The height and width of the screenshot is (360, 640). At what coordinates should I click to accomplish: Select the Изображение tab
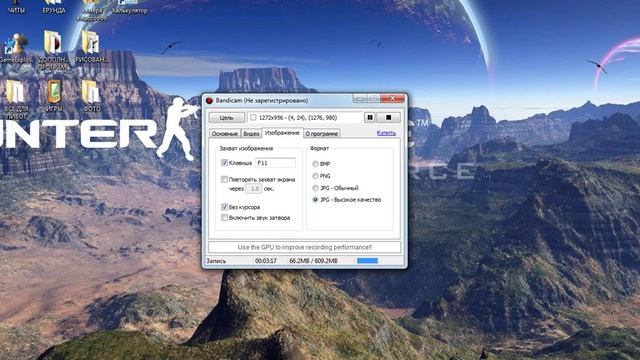282,133
